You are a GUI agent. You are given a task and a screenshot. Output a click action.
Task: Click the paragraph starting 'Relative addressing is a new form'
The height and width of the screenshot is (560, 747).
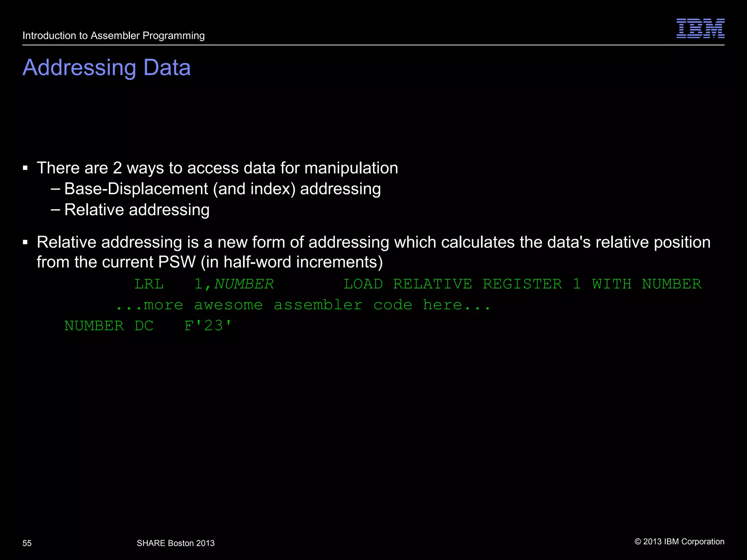[373, 252]
